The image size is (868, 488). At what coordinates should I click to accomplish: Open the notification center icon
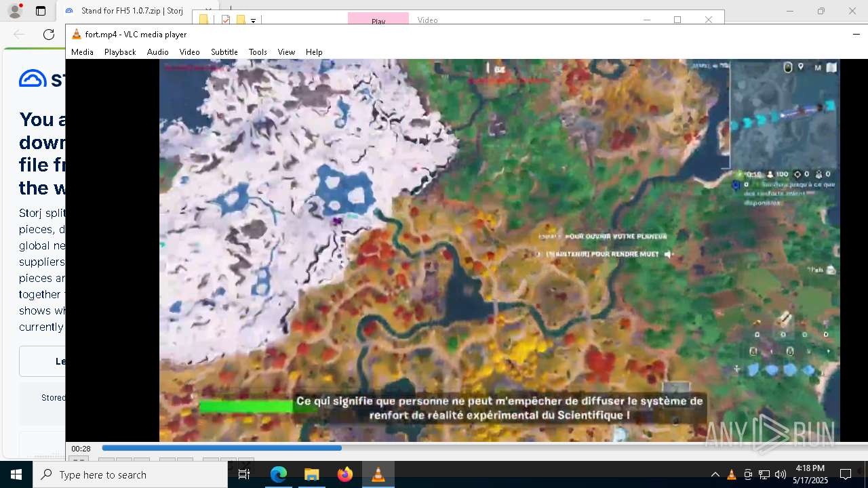point(846,474)
